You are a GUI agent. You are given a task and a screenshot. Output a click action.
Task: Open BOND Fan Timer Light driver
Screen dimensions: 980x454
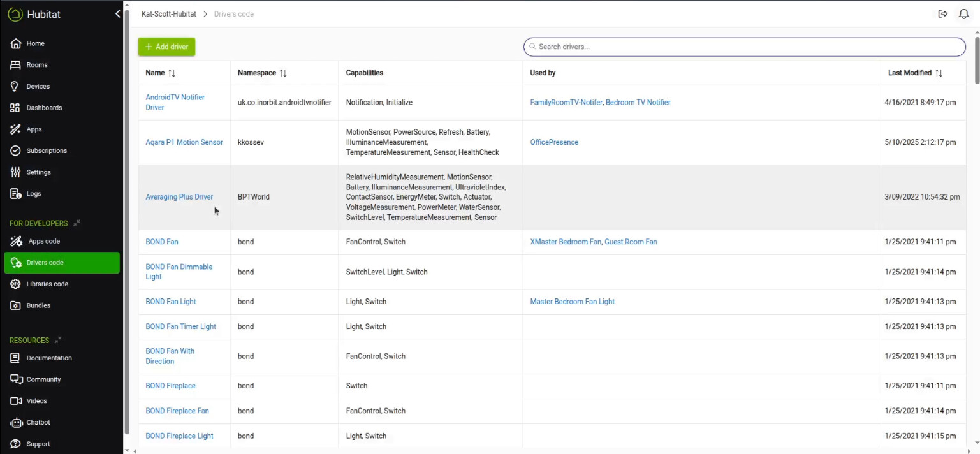click(181, 326)
